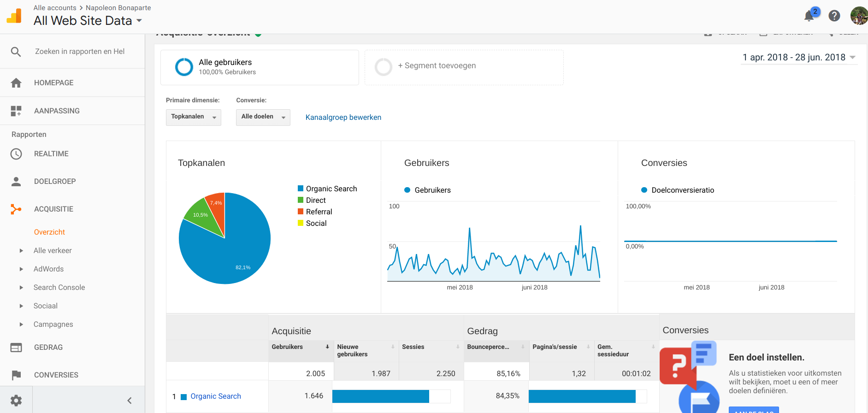Viewport: 868px width, 413px height.
Task: Expand the AdWords submenu
Action: point(21,269)
